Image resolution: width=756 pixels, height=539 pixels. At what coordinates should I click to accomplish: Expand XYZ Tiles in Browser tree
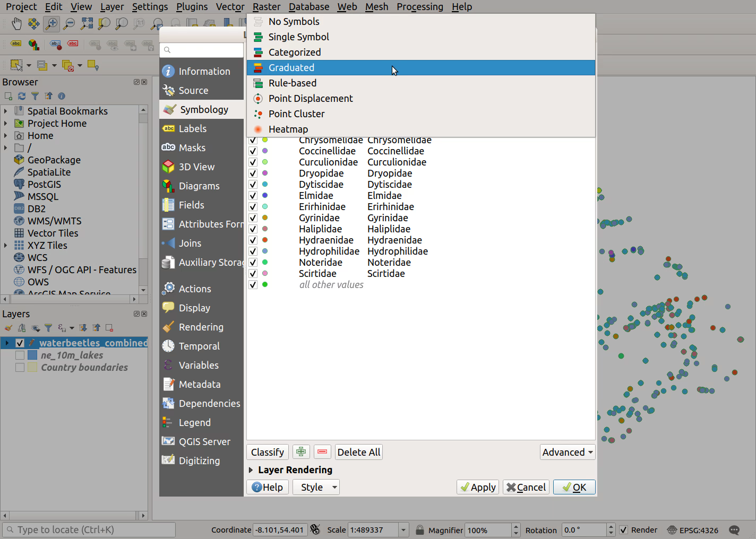coord(6,246)
